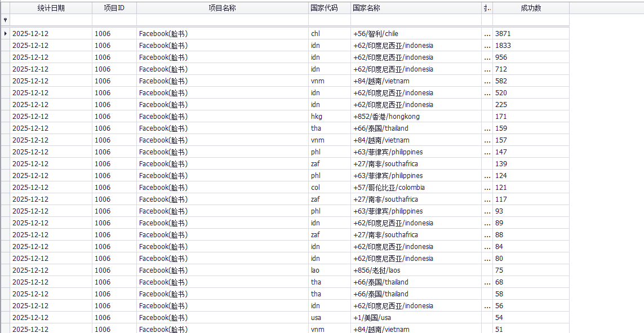Select the success count 582 cell
The height and width of the screenshot is (333, 644).
[x=531, y=81]
